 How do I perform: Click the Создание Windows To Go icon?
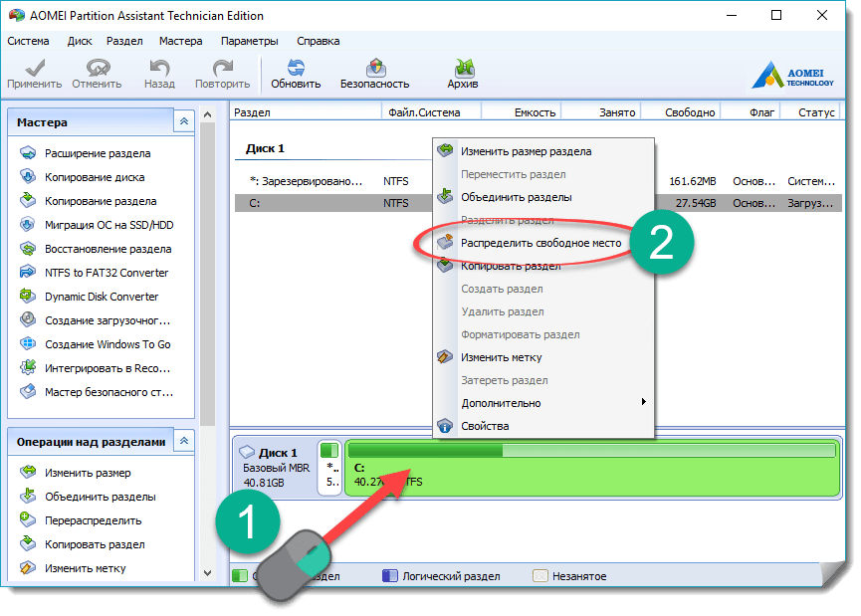click(28, 343)
